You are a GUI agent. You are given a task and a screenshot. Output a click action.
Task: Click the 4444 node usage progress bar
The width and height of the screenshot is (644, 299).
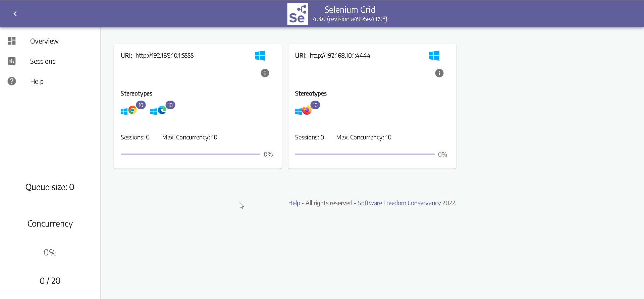(x=365, y=155)
